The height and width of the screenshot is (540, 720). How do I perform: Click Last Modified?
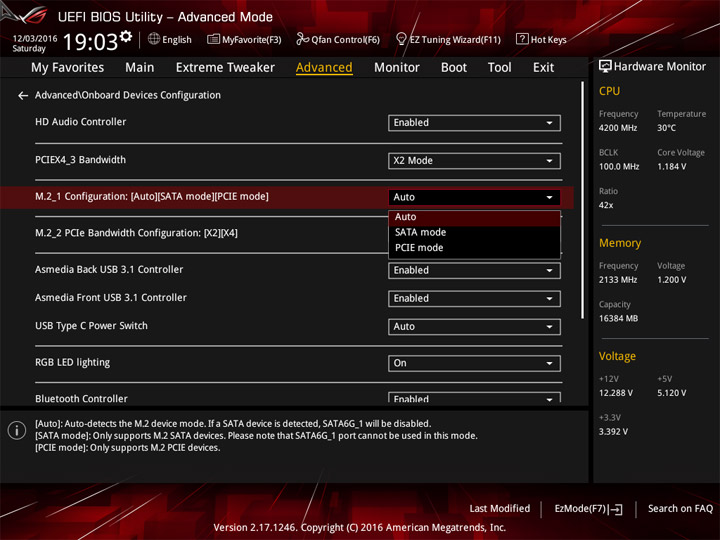click(x=500, y=509)
